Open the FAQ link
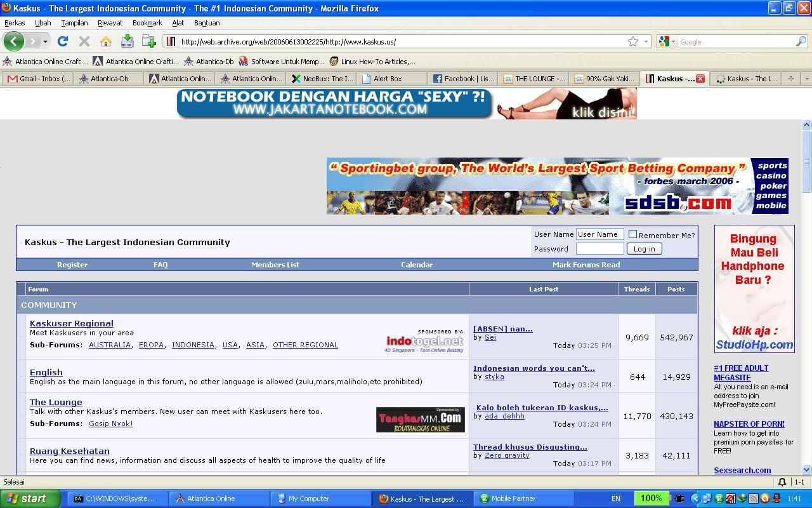This screenshot has width=812, height=508. point(160,265)
